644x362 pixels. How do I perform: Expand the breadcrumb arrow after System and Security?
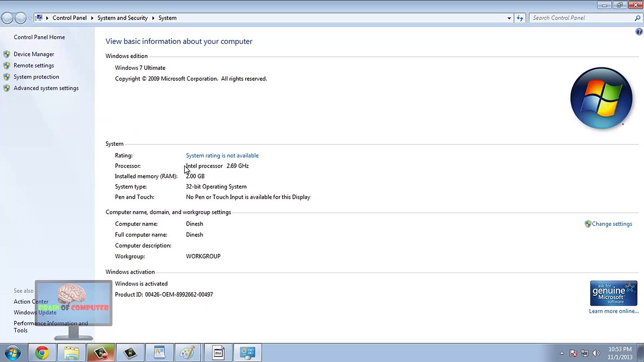153,18
